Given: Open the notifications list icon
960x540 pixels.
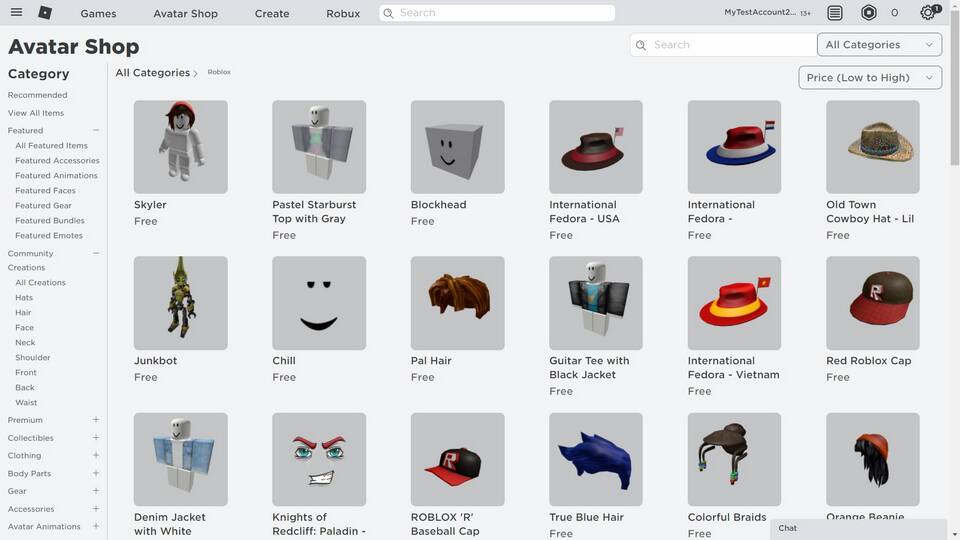Looking at the screenshot, I should pos(834,12).
